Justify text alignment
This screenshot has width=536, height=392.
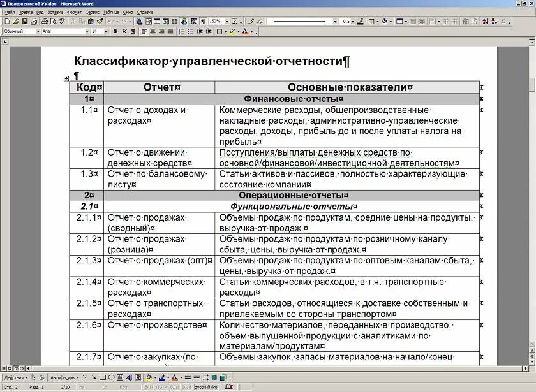point(170,31)
